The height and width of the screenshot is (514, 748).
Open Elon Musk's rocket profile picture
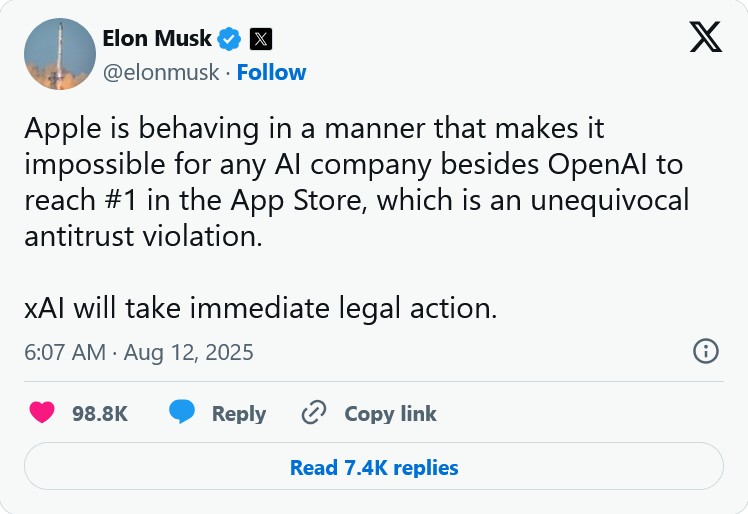click(59, 54)
